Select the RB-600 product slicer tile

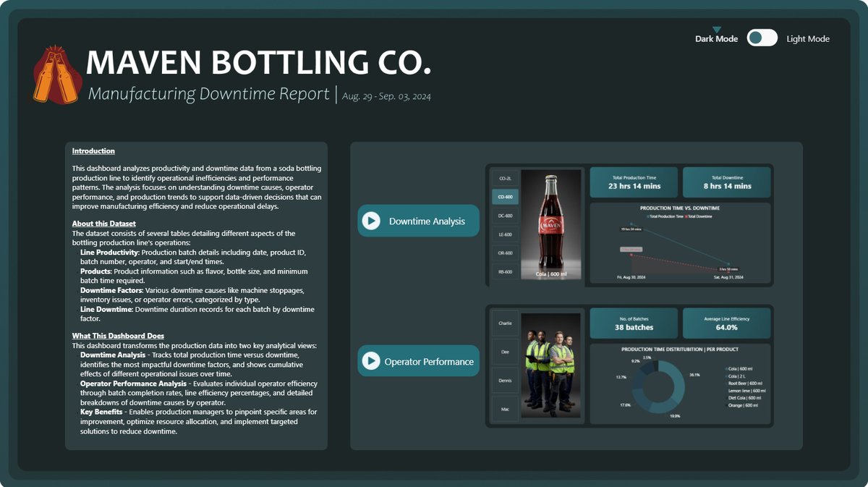coord(503,272)
